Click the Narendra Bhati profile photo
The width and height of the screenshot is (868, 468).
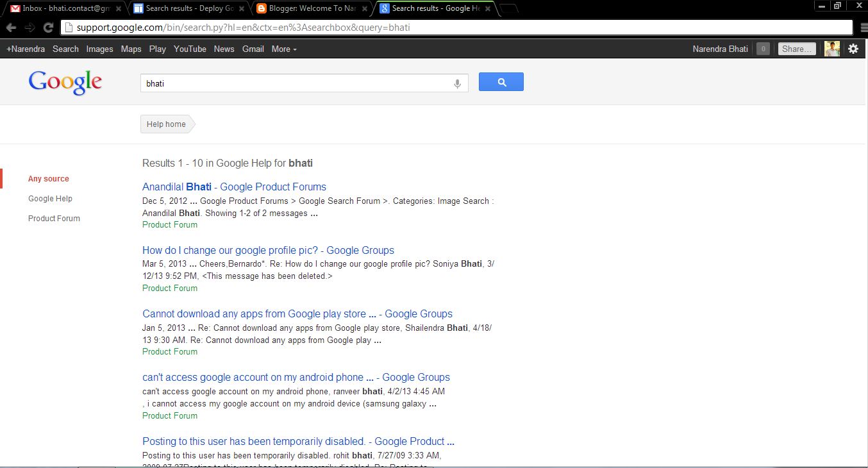click(832, 49)
